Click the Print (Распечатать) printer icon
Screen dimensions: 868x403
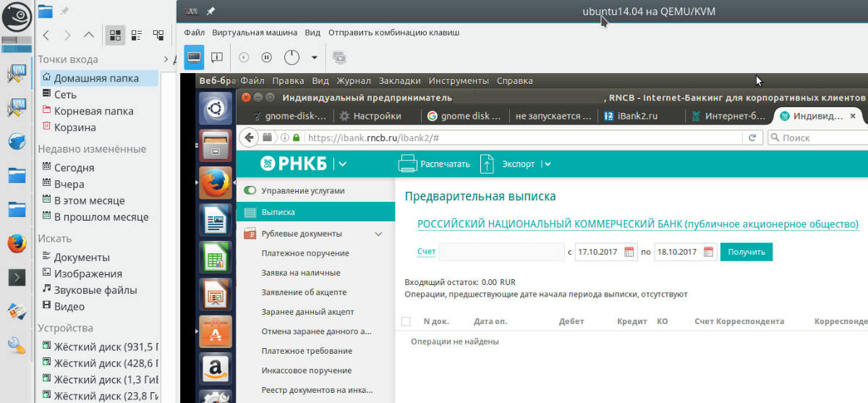coord(408,164)
